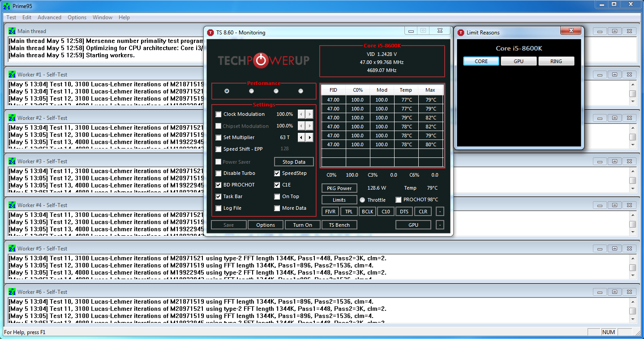Decrease Set Multiplier with left arrow
Screen dimensions: 644x339
[x=302, y=137]
